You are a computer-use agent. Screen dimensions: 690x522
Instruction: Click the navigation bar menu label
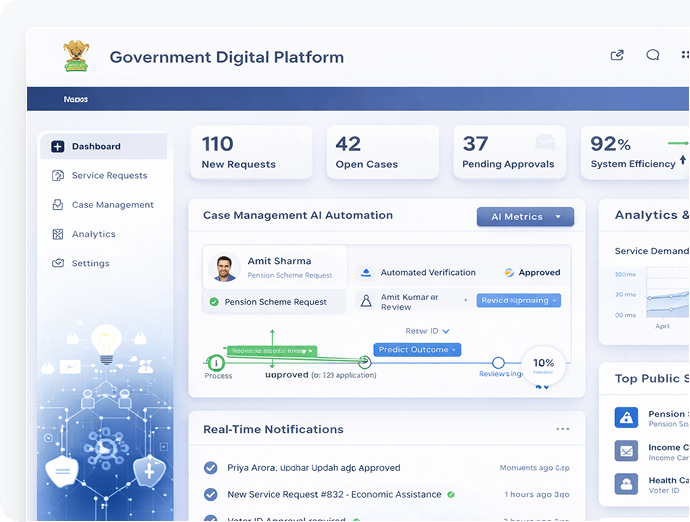click(75, 99)
